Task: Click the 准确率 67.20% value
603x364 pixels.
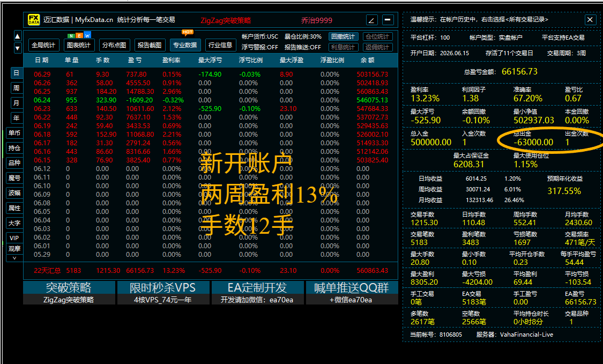Action: tap(527, 99)
